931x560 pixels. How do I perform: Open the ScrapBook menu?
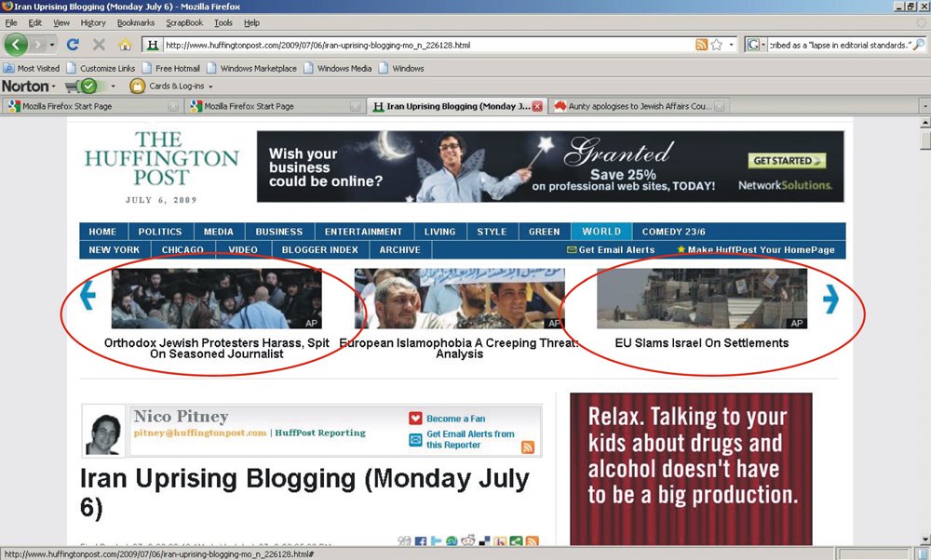[184, 22]
